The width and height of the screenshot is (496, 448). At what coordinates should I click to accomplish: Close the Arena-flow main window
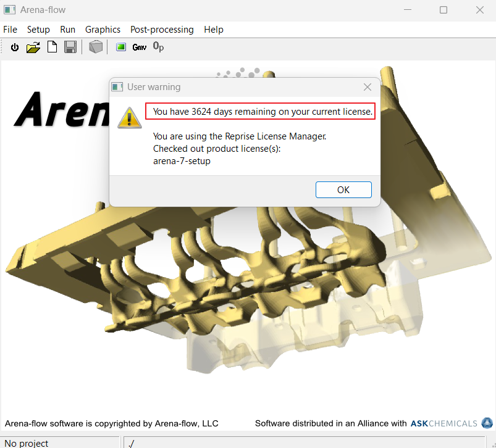[479, 10]
